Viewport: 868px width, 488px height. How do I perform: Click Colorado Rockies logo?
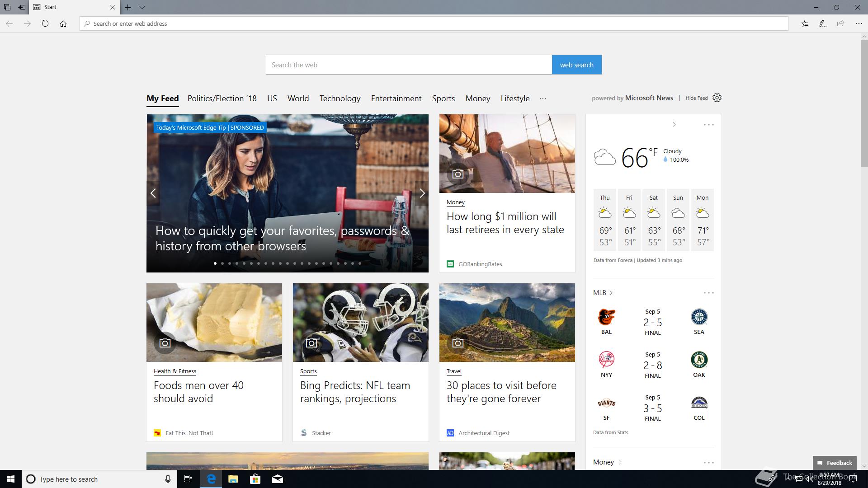pos(699,403)
